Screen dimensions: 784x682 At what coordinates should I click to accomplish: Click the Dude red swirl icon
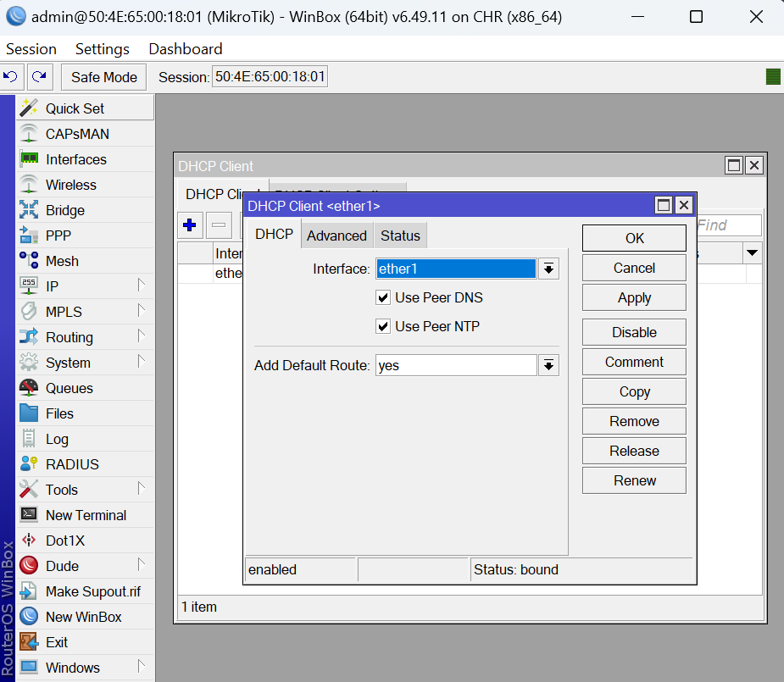tap(29, 566)
